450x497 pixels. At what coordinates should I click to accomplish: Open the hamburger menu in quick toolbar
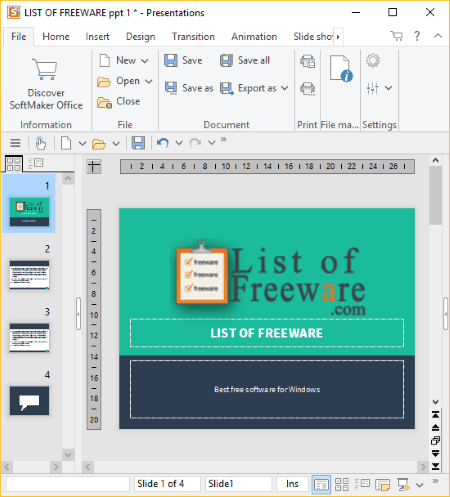[x=15, y=143]
